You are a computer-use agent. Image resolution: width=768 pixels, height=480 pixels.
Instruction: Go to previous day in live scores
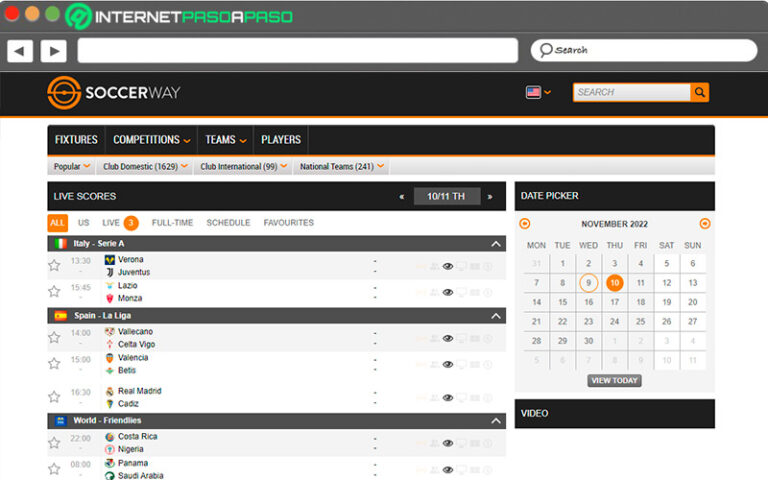[402, 197]
